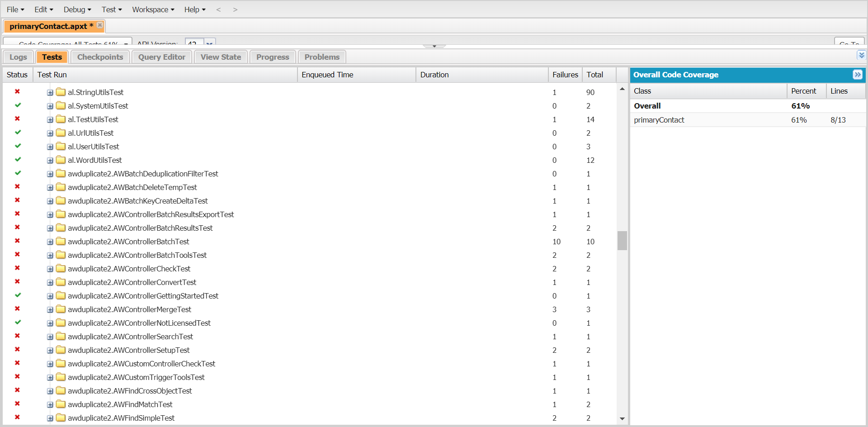Open the Debug menu
Viewport: 868px width, 427px height.
coord(76,9)
